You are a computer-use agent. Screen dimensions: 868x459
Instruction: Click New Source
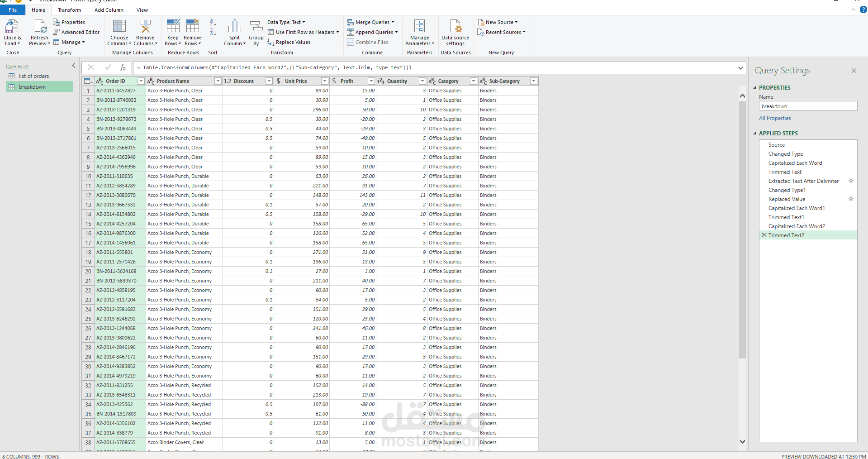tap(498, 22)
